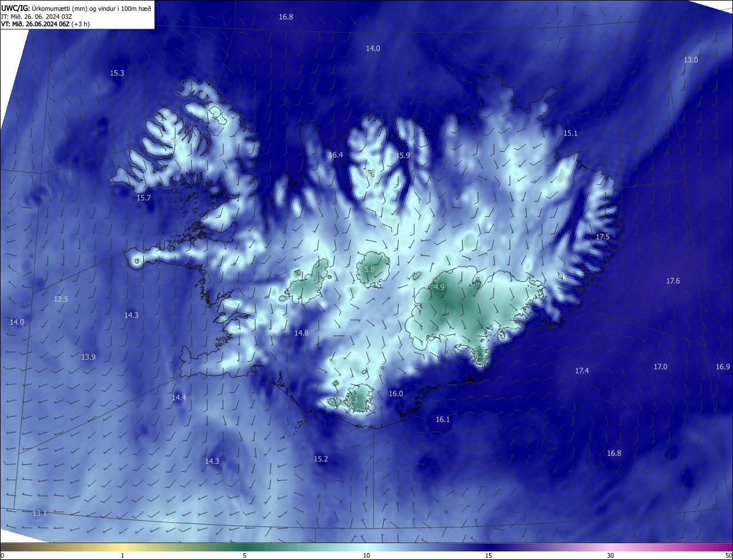Click the 15.3 value label
733x560 pixels.
coord(117,73)
